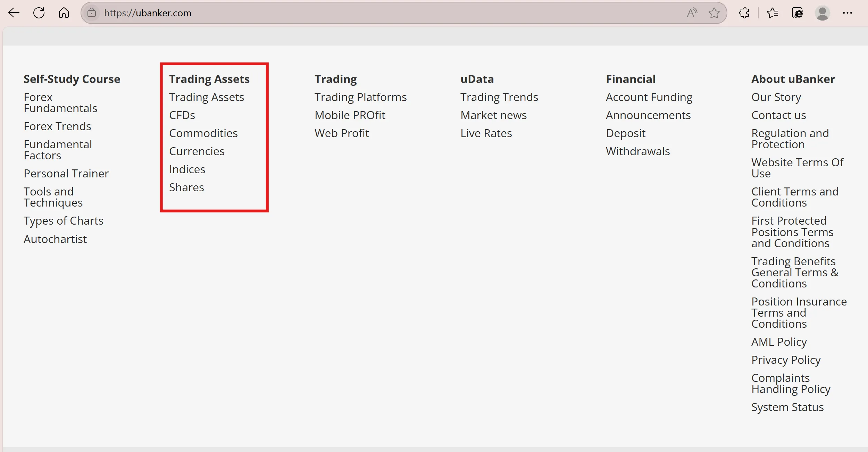This screenshot has height=452, width=868.
Task: Open the Trading Assets sub-link
Action: [x=207, y=98]
